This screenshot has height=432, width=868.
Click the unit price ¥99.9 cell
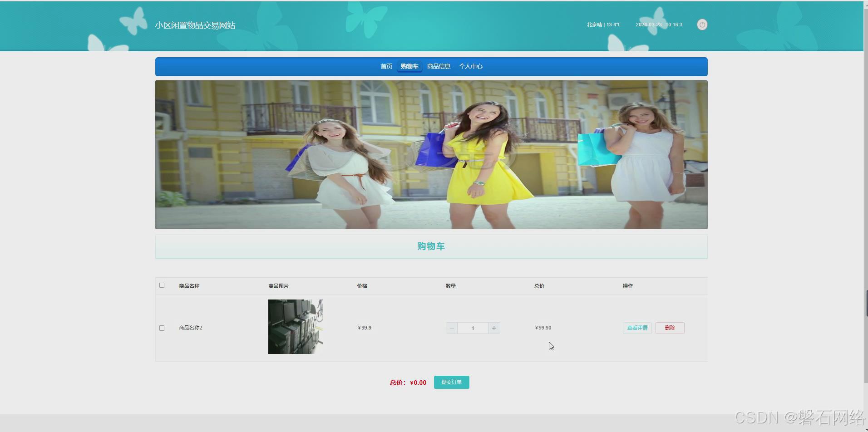365,328
